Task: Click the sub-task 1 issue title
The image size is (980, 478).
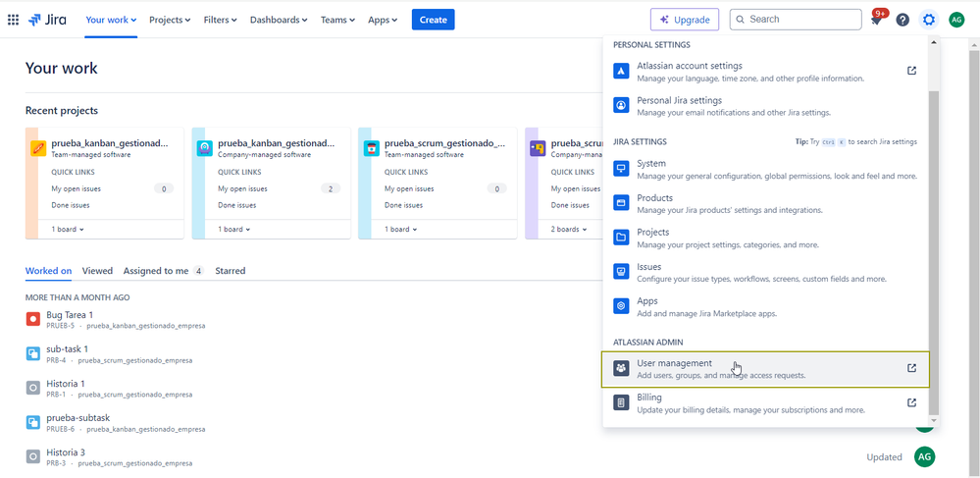Action: pyautogui.click(x=67, y=349)
